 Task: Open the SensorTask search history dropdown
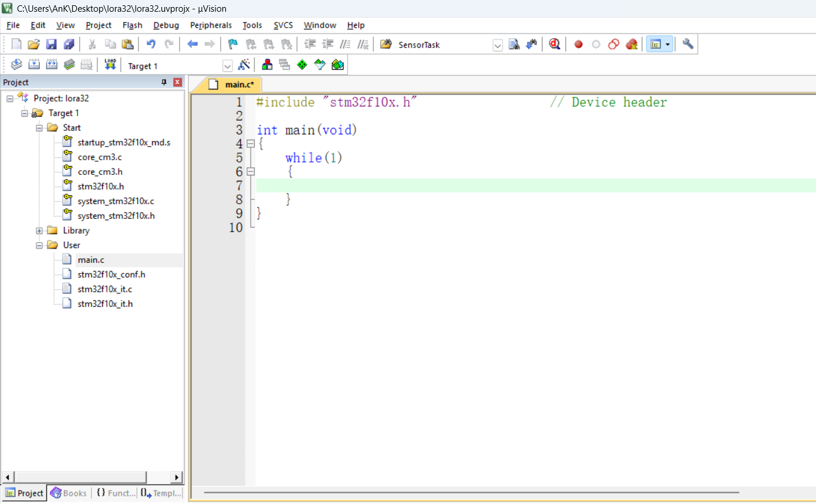point(498,45)
